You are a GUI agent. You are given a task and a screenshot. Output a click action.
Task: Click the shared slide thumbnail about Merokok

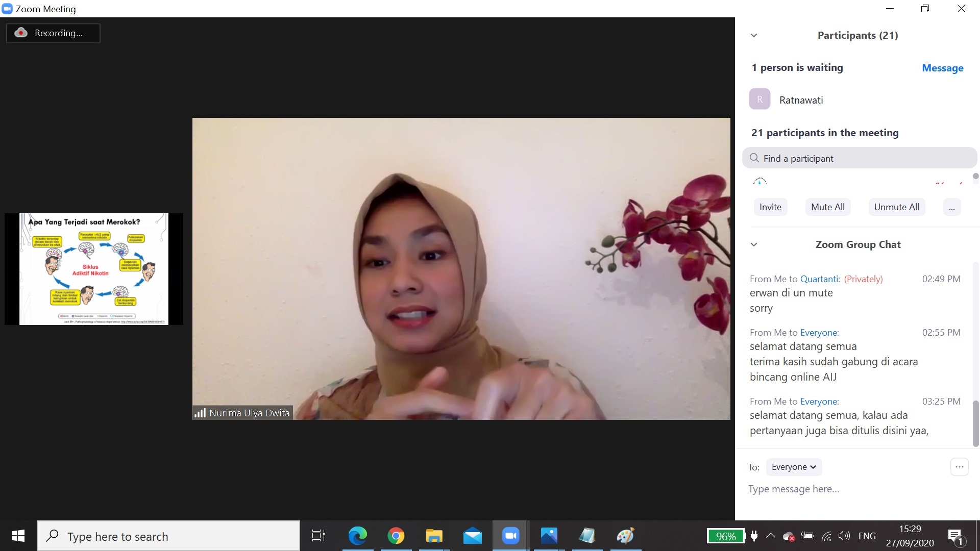point(94,269)
